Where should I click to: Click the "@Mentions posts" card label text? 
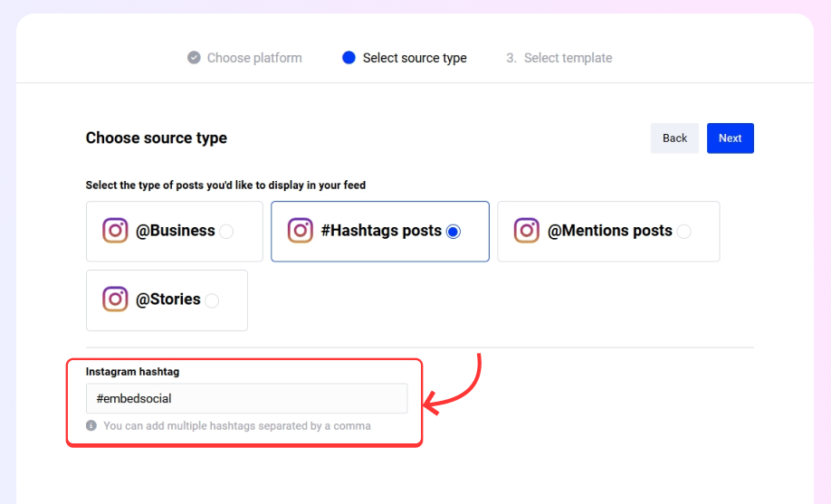click(609, 231)
